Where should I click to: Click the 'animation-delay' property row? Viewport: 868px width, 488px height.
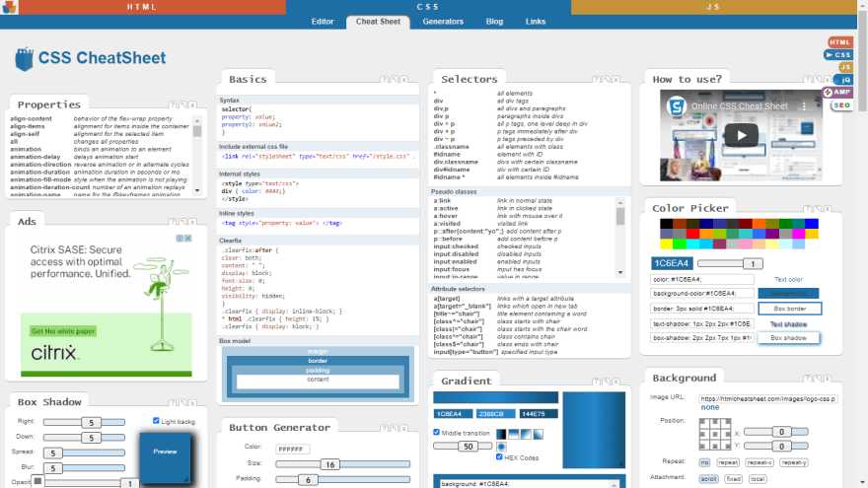click(101, 157)
